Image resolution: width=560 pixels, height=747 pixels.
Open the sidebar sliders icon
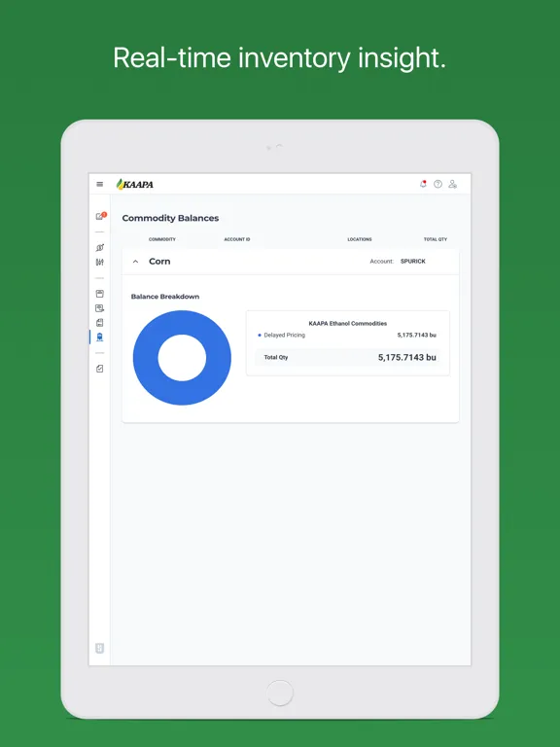click(99, 262)
